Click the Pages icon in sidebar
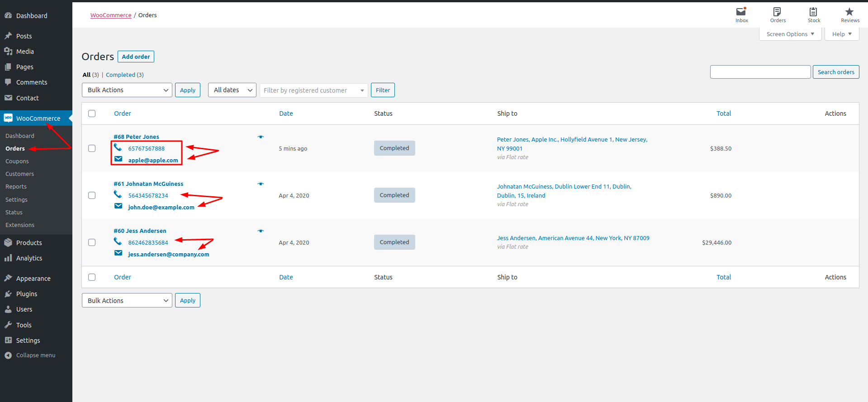The width and height of the screenshot is (868, 402). pyautogui.click(x=8, y=67)
